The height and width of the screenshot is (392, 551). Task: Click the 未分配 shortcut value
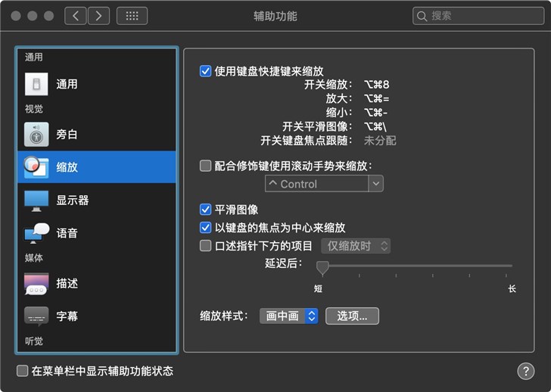coord(380,141)
